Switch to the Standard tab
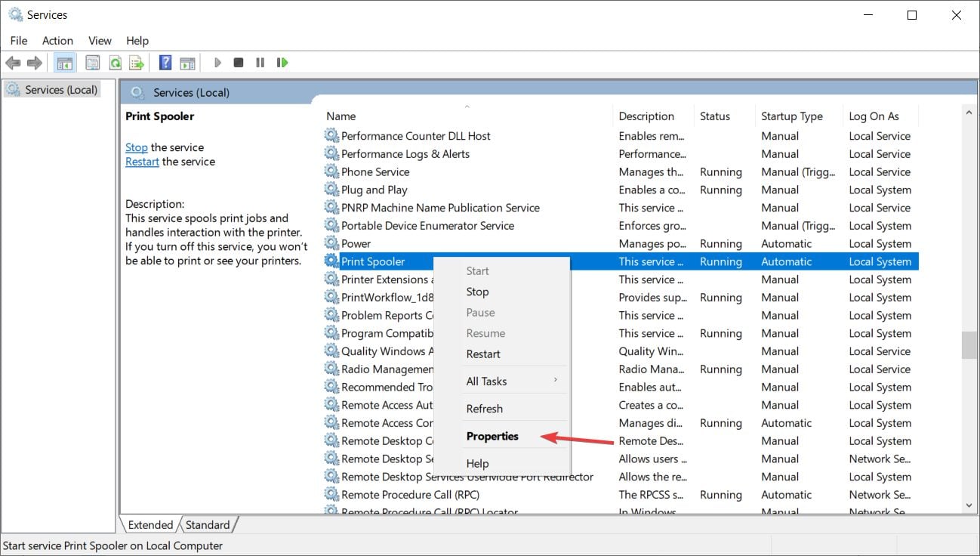Screen dimensions: 980x556 tap(208, 525)
